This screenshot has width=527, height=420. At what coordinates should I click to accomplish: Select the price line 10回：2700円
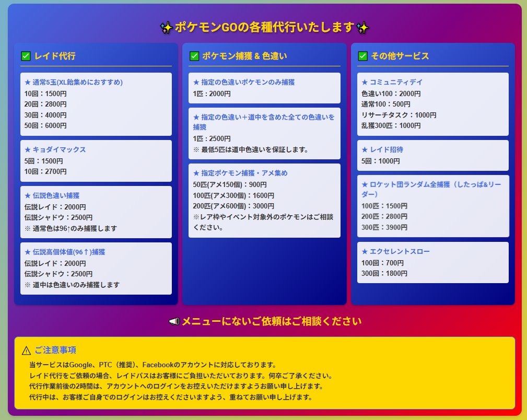(x=45, y=171)
